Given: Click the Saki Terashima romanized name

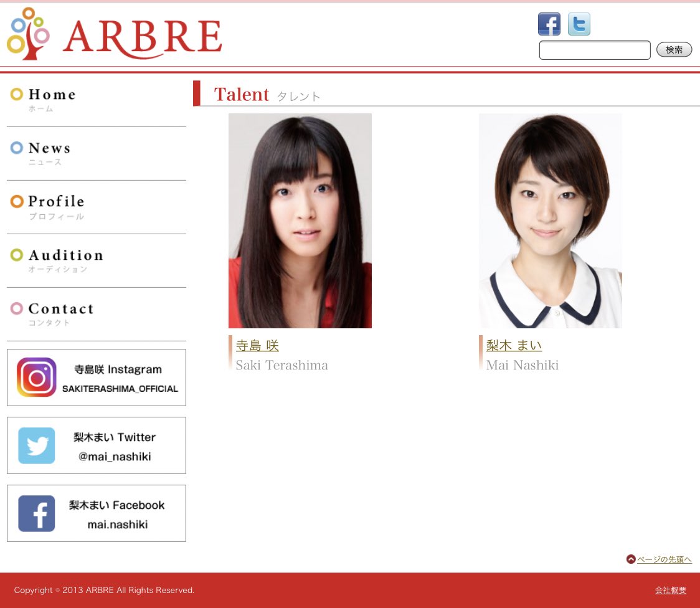Looking at the screenshot, I should 281,365.
